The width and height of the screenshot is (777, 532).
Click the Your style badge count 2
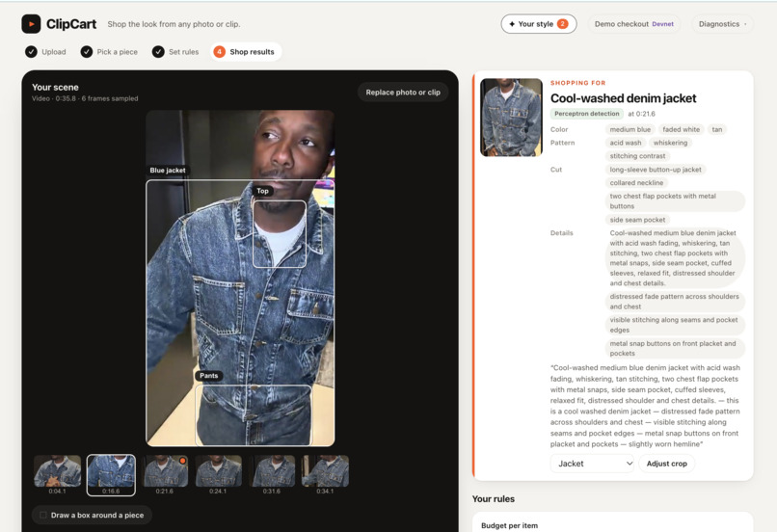[x=562, y=24]
